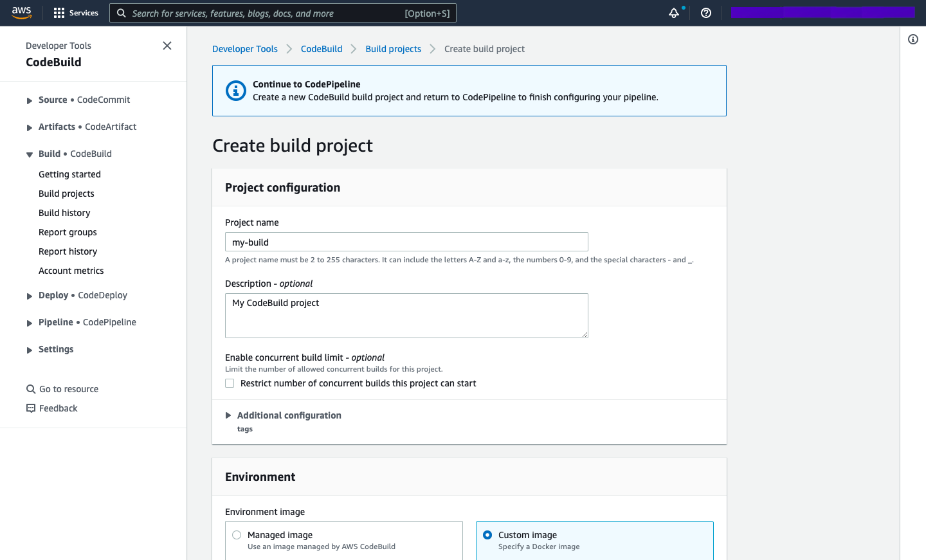
Task: Click the Services button label
Action: tap(84, 13)
